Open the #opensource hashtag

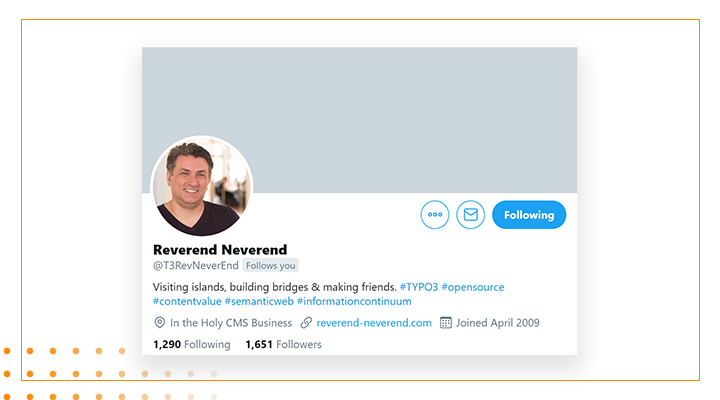click(472, 287)
